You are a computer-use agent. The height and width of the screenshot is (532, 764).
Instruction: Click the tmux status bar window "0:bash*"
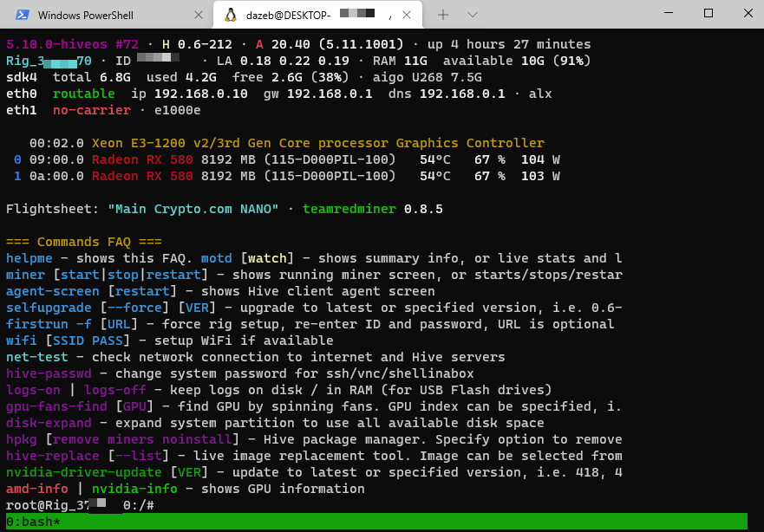[x=33, y=522]
